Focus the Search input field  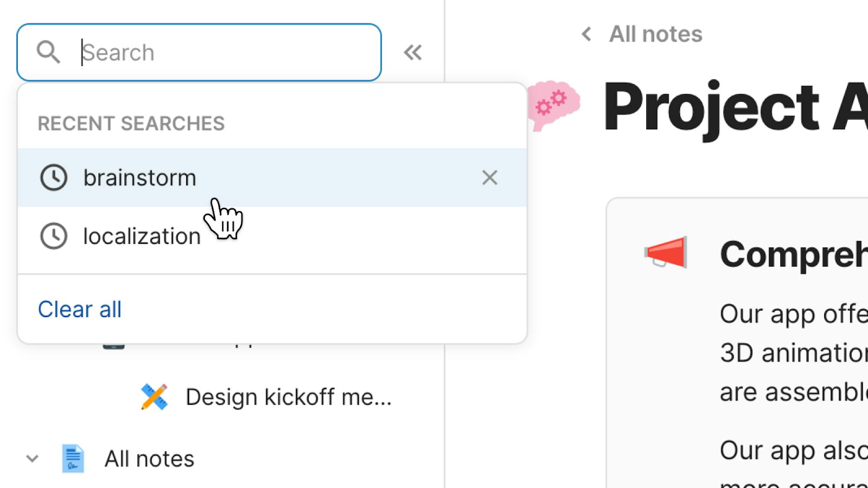point(226,52)
